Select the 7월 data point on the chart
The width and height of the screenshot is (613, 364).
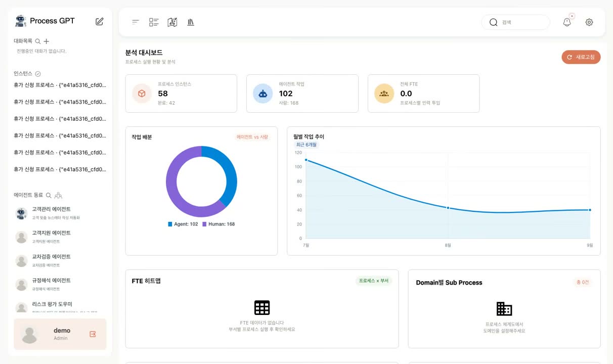[x=306, y=160]
